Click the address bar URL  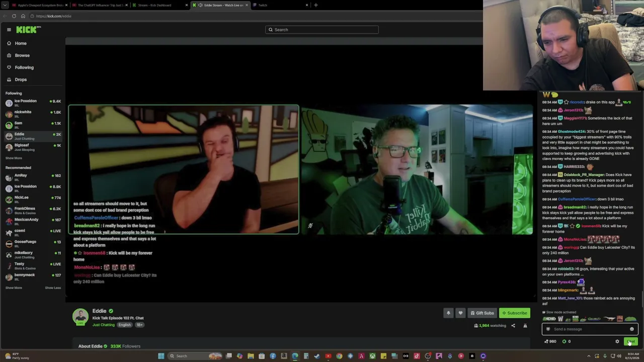click(x=53, y=16)
